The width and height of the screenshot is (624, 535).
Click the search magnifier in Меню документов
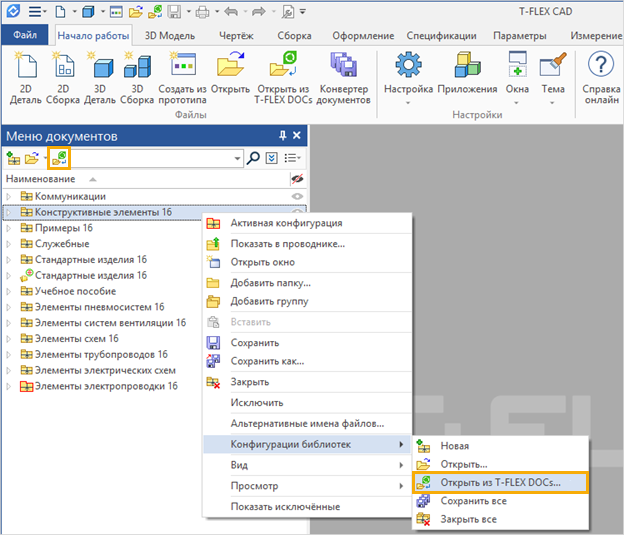tap(253, 158)
